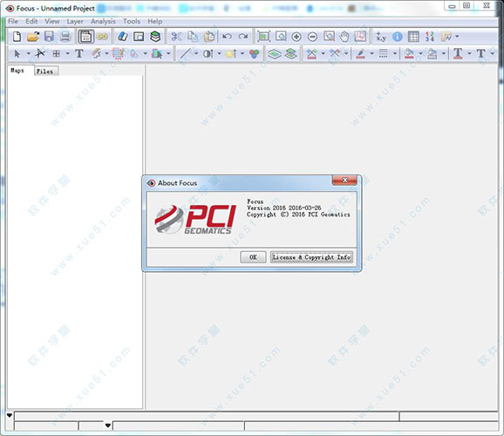This screenshot has height=436, width=504.
Task: Click the layer select with cursor icon
Action: (x=157, y=54)
